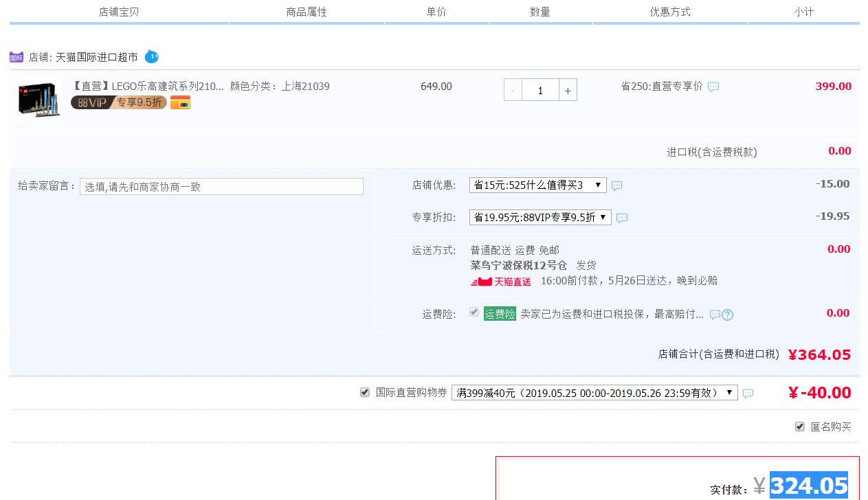Click the 天猫直送 logo

point(501,281)
